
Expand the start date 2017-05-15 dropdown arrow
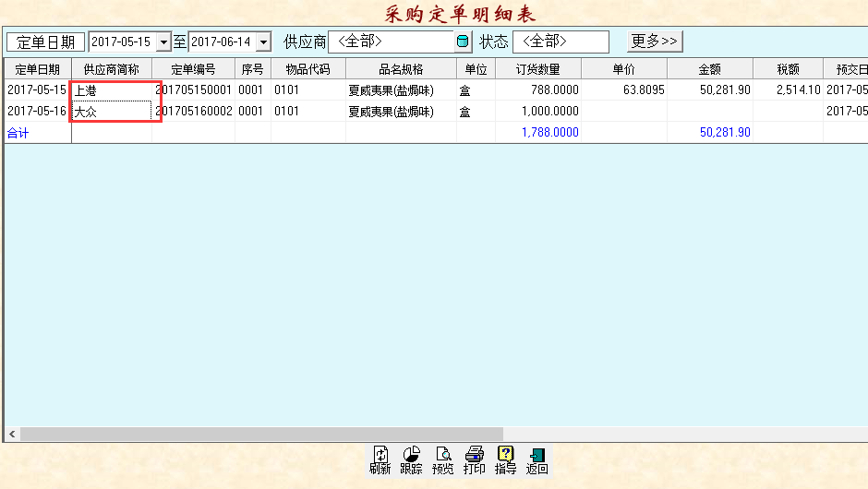click(163, 42)
